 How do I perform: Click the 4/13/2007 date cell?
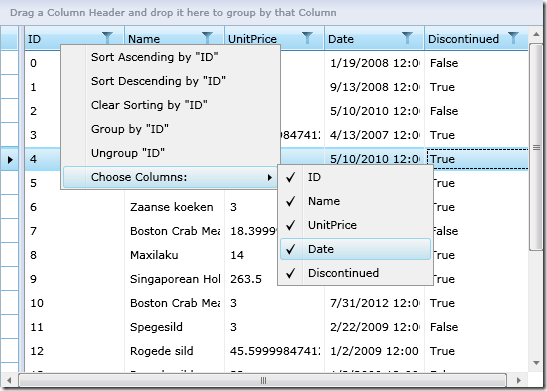(x=374, y=135)
